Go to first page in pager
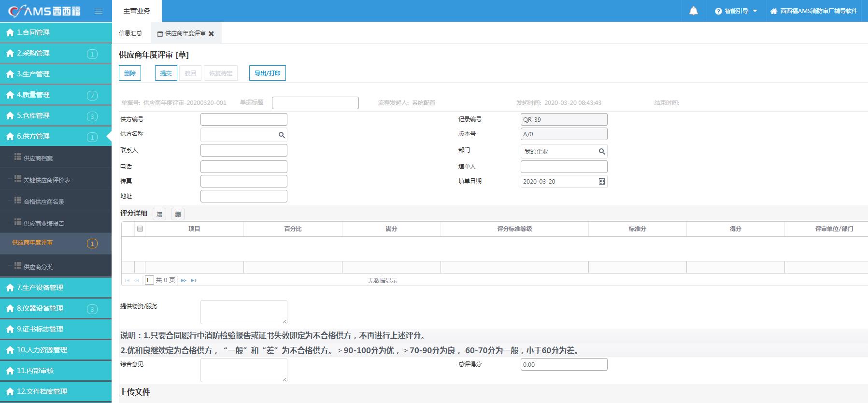 pos(127,280)
